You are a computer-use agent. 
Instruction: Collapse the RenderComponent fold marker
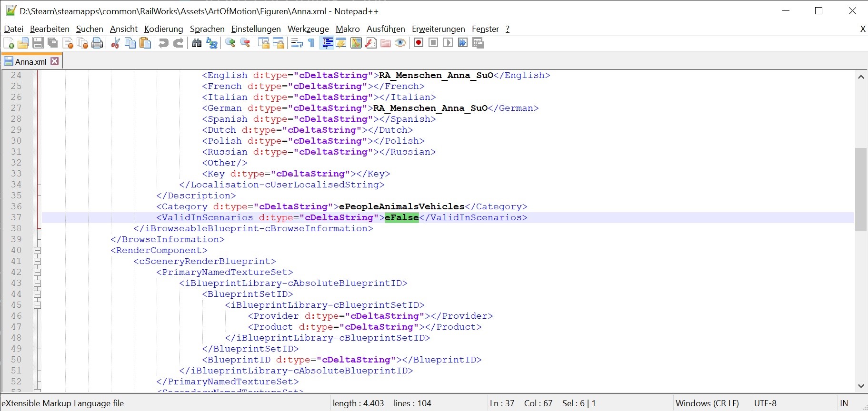point(37,251)
